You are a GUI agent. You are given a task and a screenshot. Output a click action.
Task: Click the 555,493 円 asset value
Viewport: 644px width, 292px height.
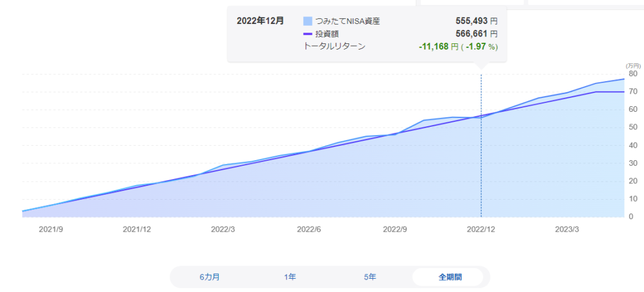tap(477, 21)
